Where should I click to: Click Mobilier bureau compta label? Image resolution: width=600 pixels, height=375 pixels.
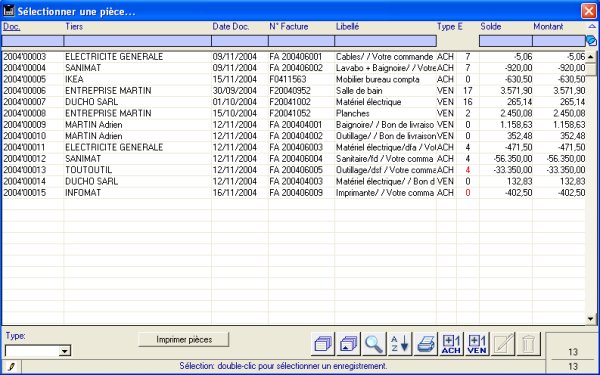[378, 79]
